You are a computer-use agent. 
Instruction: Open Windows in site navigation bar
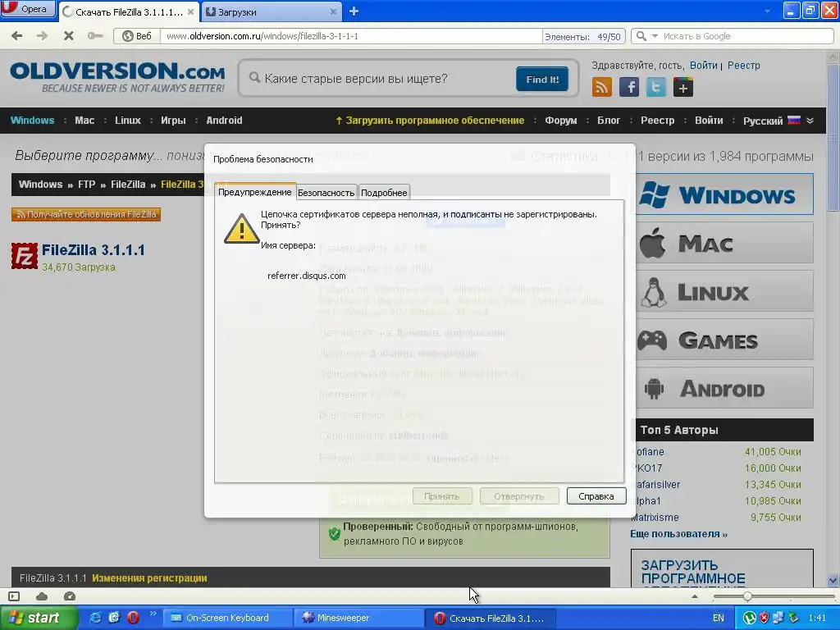32,120
